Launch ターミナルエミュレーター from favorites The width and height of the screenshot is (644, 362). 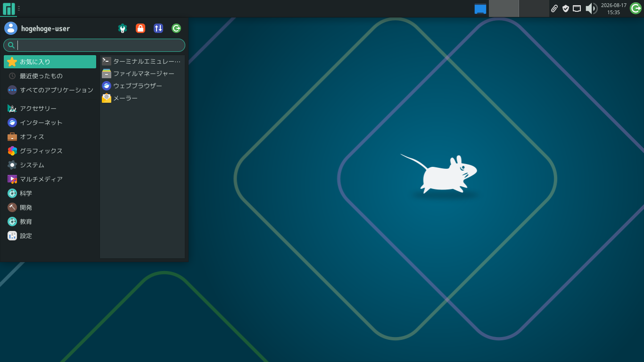(x=142, y=61)
